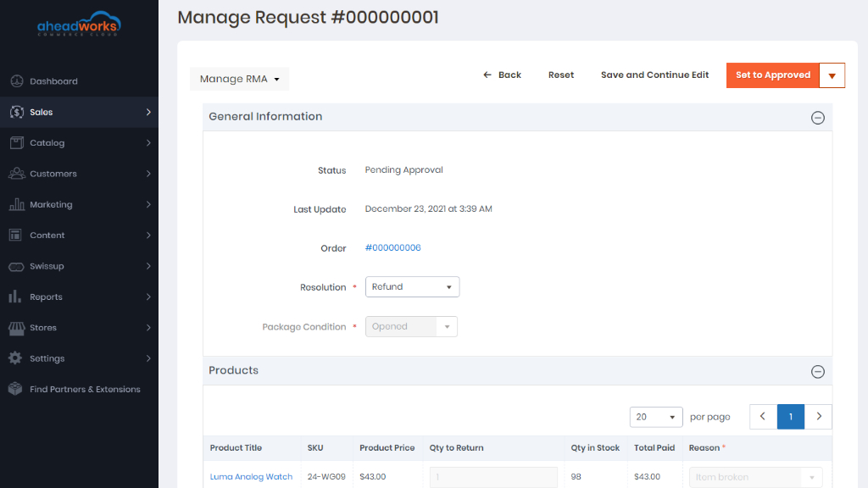
Task: Click the Total Paid column header
Action: coord(654,447)
